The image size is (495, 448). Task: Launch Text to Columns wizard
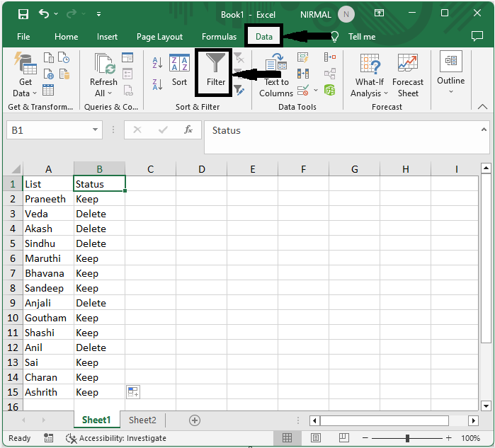tap(276, 75)
